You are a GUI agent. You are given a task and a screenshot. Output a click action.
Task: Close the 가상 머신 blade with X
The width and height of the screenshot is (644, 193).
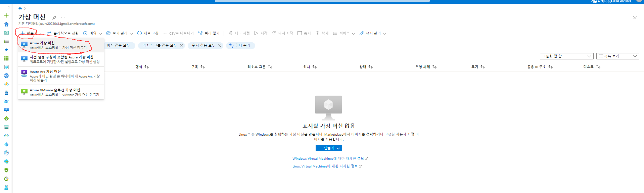pyautogui.click(x=635, y=18)
